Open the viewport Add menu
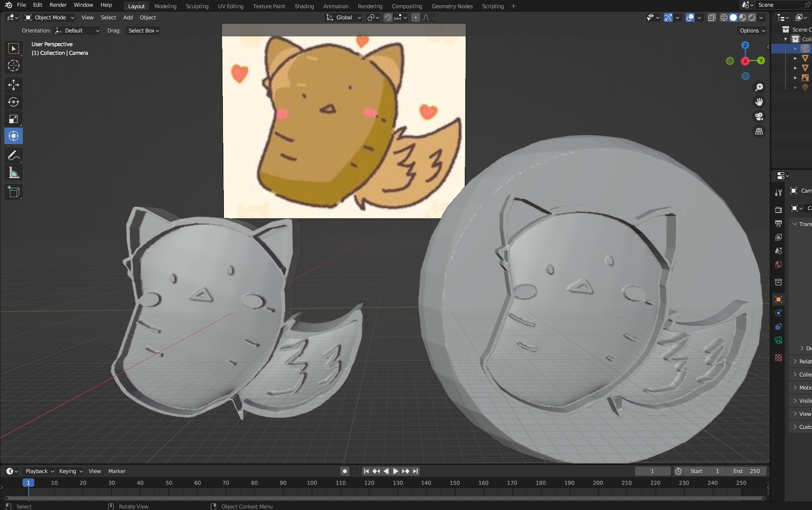The image size is (812, 510). pyautogui.click(x=128, y=17)
